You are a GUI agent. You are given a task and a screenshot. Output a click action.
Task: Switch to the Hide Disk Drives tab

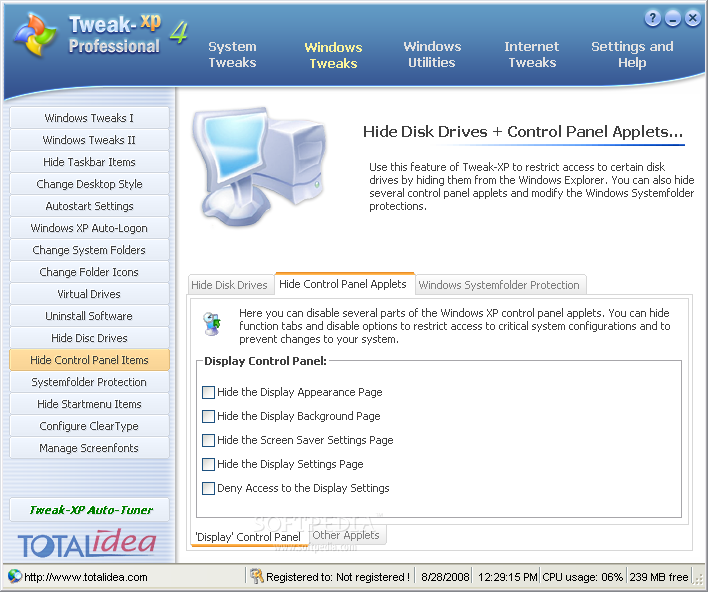pyautogui.click(x=230, y=285)
